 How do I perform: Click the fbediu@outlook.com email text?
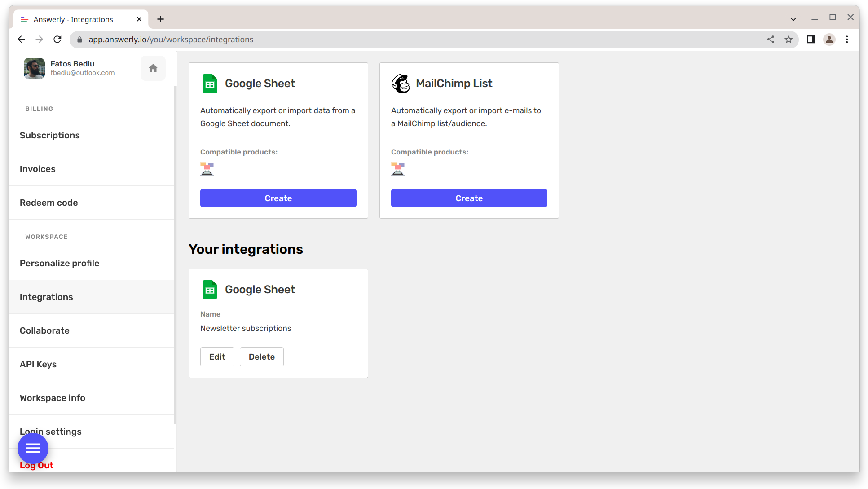pyautogui.click(x=83, y=73)
